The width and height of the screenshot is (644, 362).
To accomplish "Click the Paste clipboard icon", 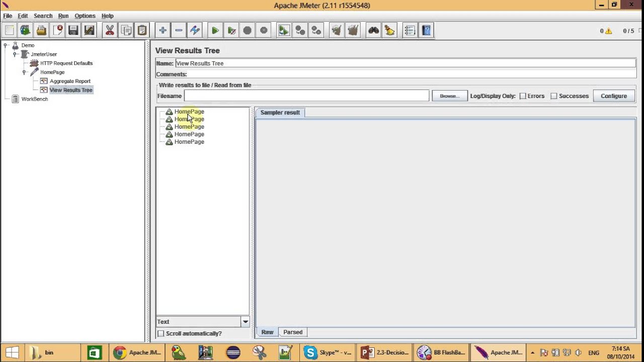I will point(142,31).
